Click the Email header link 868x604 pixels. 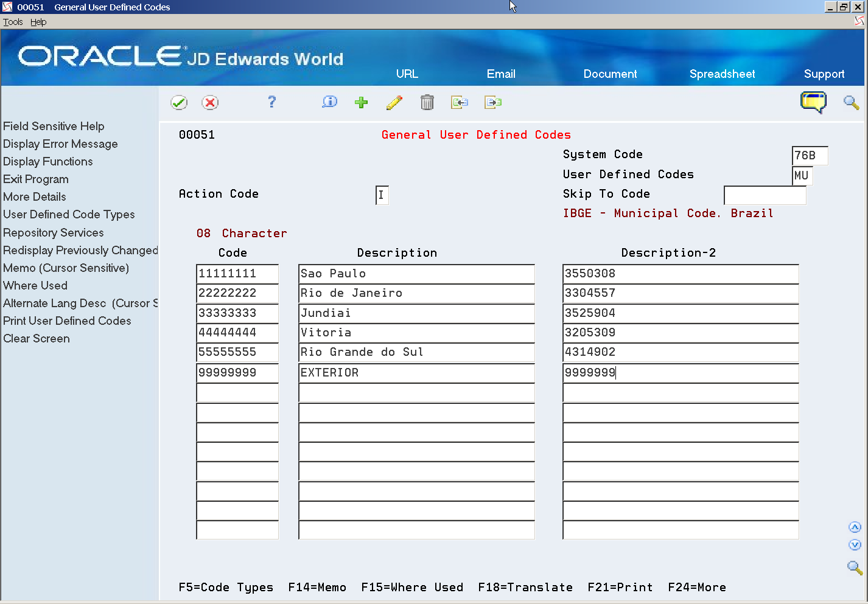click(501, 74)
